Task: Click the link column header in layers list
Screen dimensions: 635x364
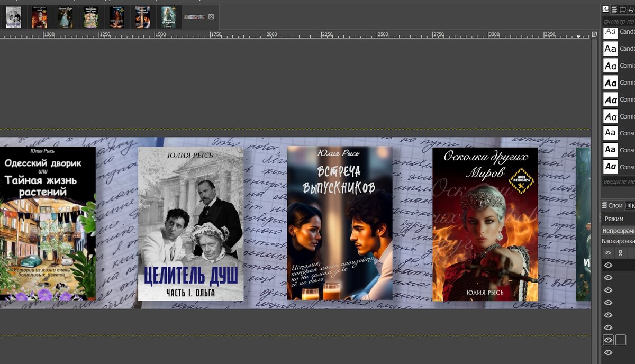Action: pos(620,253)
